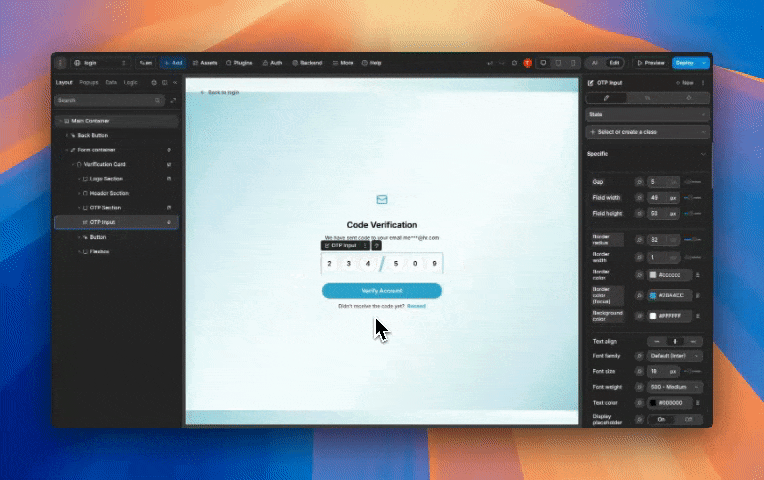This screenshot has width=764, height=480.
Task: Click the layers Search field
Action: click(109, 100)
